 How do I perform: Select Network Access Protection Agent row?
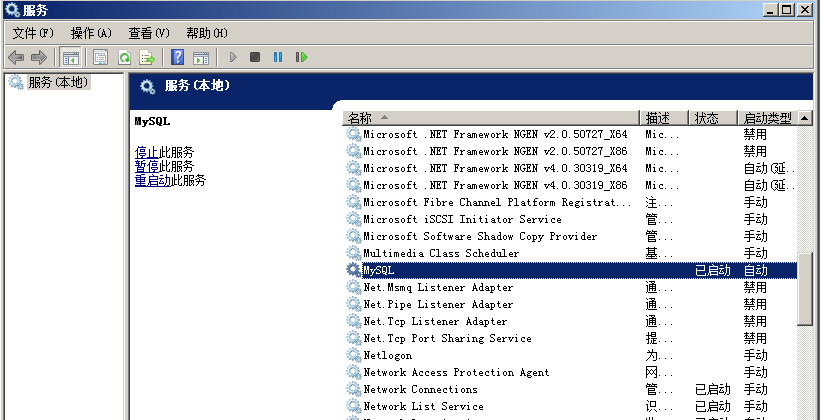point(571,372)
